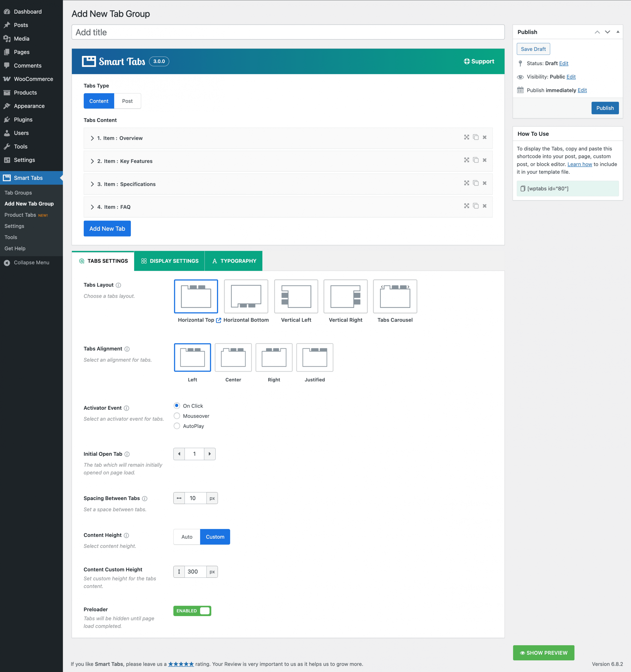Image resolution: width=631 pixels, height=672 pixels.
Task: Choose Justified tabs alignment
Action: (x=315, y=358)
